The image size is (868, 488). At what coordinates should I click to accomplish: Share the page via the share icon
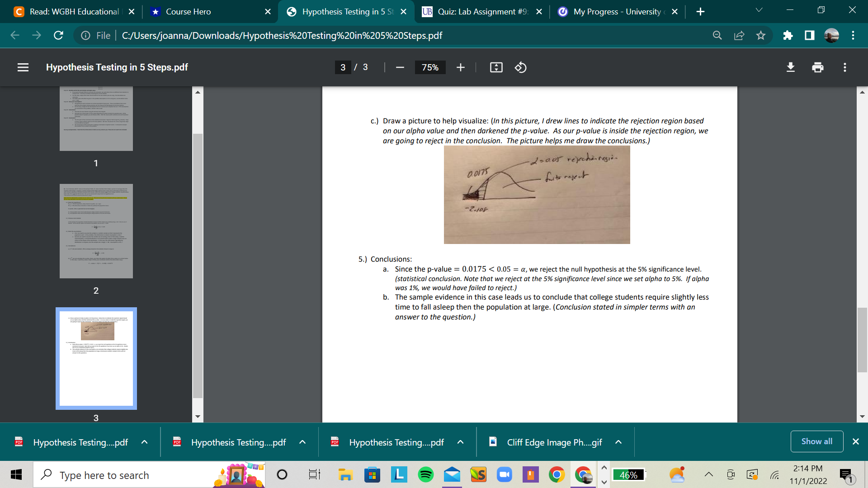tap(739, 35)
